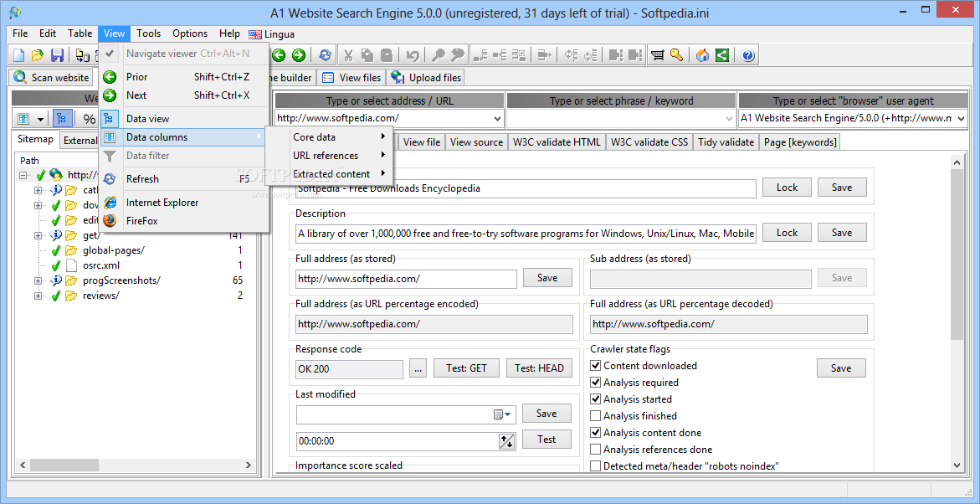Open the Options menu
The height and width of the screenshot is (504, 980).
(190, 33)
